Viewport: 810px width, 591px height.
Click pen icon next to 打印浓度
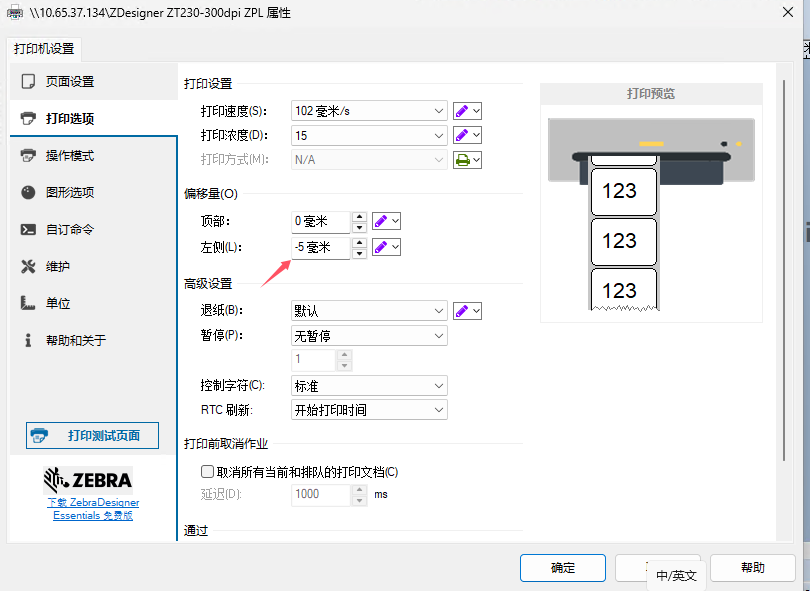click(x=462, y=135)
